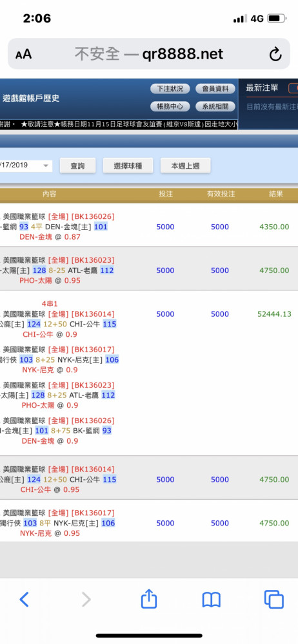This screenshot has width=298, height=644.
Task: Click the 本週上週 button
Action: point(185,166)
